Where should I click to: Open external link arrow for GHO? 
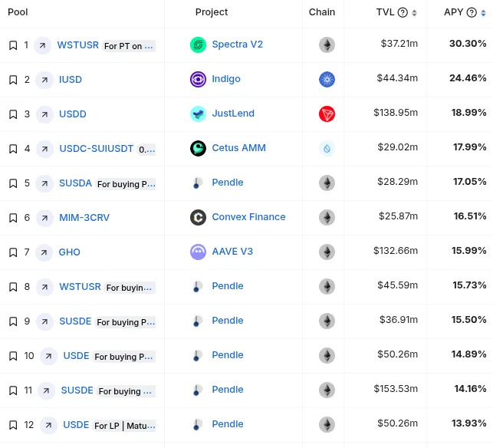(44, 252)
